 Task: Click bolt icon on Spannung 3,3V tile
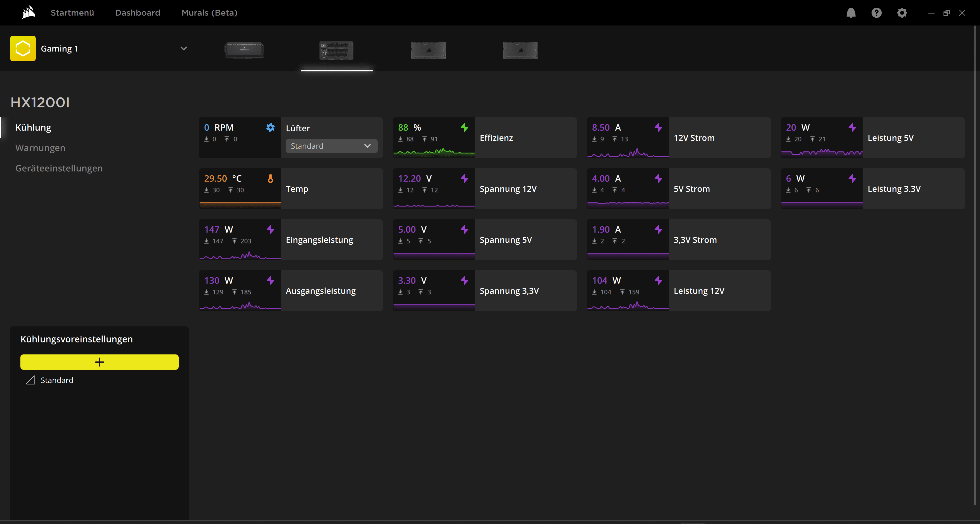pos(464,280)
